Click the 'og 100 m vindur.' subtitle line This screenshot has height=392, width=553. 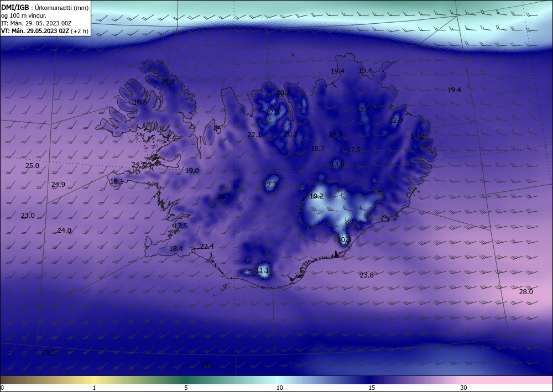(24, 15)
